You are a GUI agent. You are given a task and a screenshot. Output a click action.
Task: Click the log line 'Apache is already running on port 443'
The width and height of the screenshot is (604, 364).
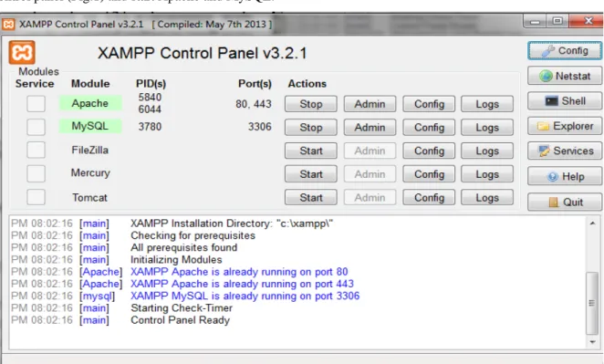point(242,284)
